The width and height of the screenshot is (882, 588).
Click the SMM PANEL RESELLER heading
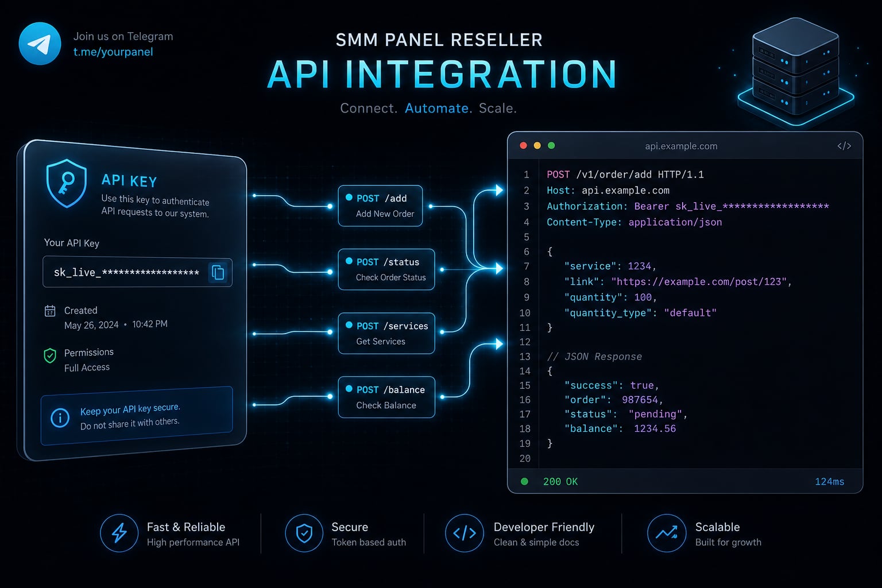pyautogui.click(x=439, y=40)
